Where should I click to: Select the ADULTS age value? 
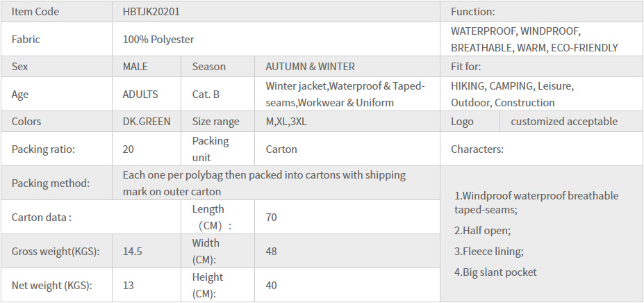[140, 94]
